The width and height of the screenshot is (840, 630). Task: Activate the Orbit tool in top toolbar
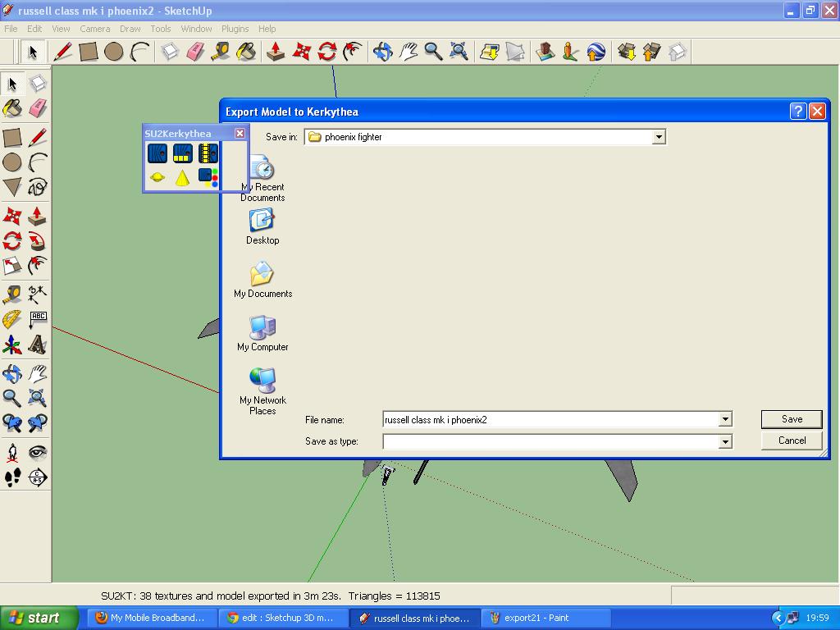tap(382, 52)
